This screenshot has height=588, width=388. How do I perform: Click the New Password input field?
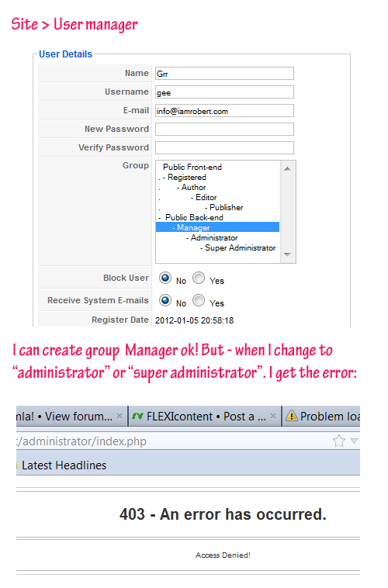click(224, 129)
